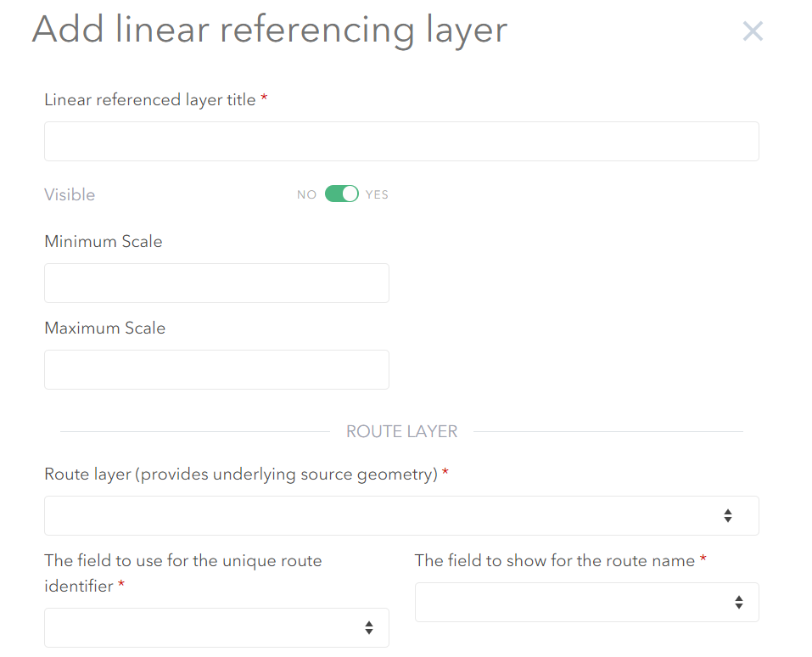Viewport: 812px width, 657px height.
Task: Click the Route layer label text
Action: tap(244, 474)
